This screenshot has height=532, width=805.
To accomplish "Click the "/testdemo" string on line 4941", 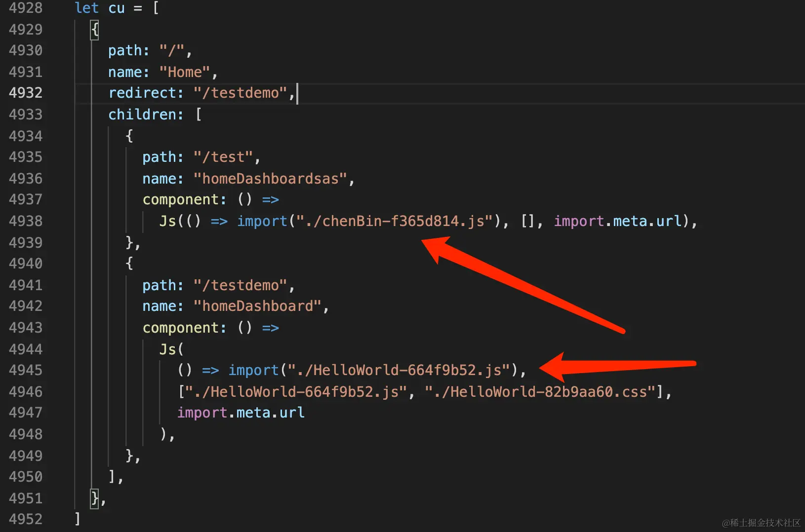I will click(241, 285).
